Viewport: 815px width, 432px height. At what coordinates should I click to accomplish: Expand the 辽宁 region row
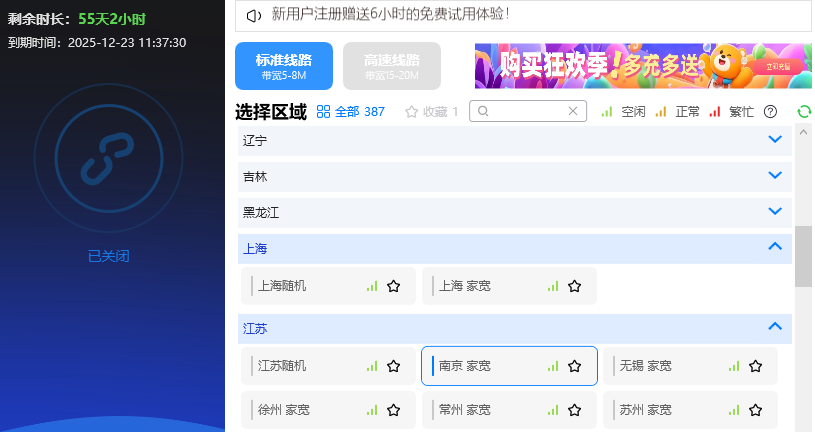[x=515, y=140]
